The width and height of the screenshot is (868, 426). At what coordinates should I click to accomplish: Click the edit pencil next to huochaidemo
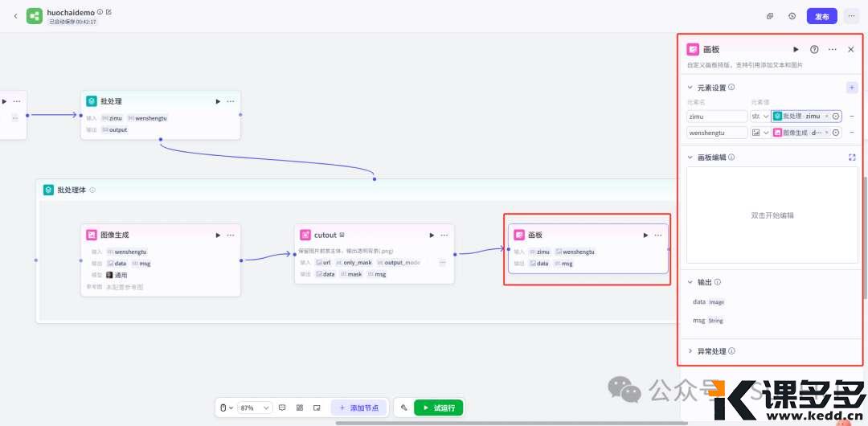108,12
